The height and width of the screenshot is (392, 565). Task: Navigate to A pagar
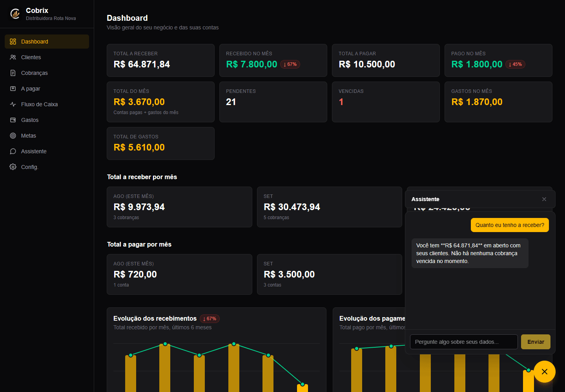coord(47,89)
